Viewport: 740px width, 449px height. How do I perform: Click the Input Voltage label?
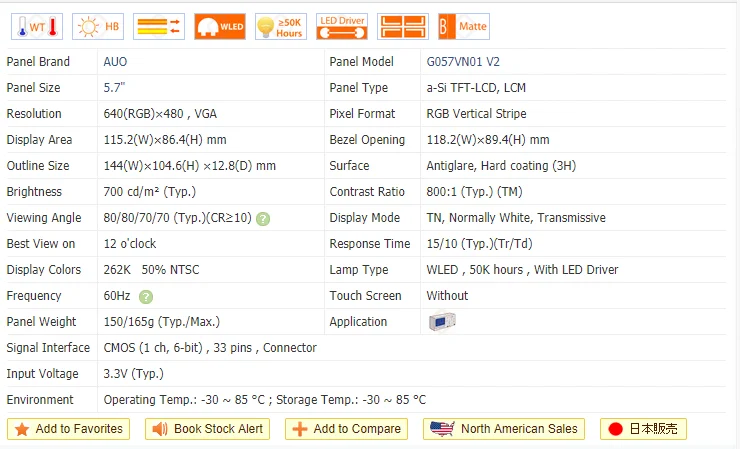pos(42,373)
